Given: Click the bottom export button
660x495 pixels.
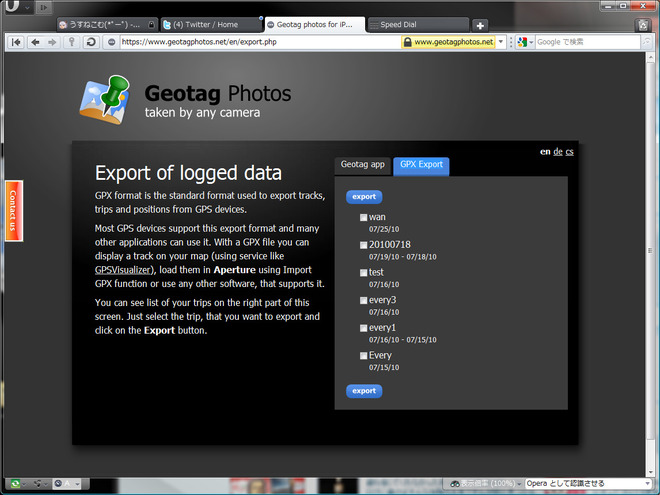Looking at the screenshot, I should pyautogui.click(x=364, y=391).
